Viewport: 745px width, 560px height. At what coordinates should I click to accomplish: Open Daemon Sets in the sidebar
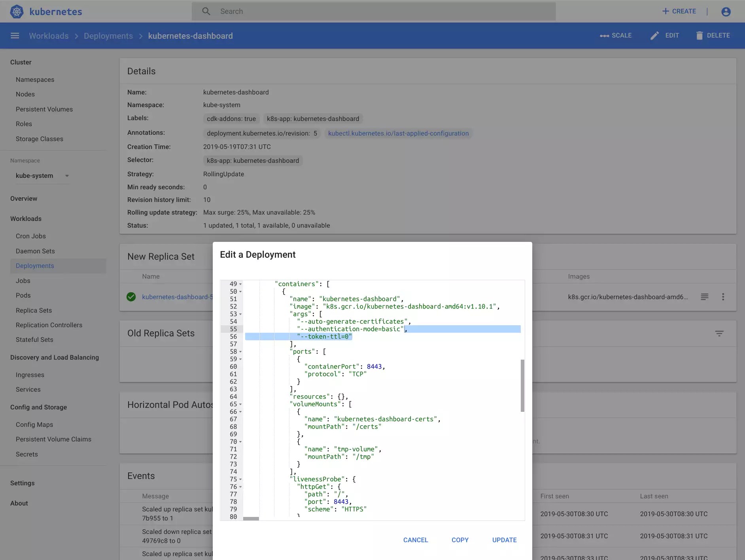35,251
